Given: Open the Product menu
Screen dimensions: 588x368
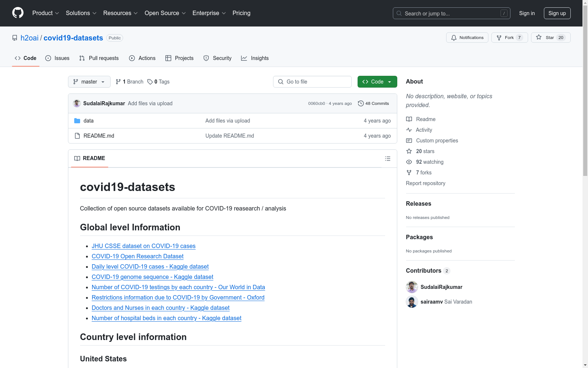Looking at the screenshot, I should 46,13.
